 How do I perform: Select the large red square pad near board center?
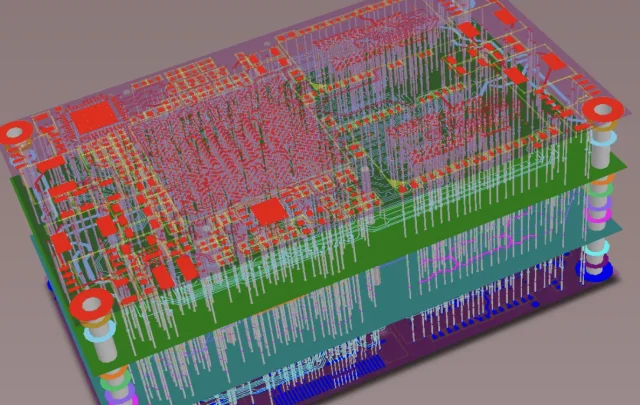click(x=269, y=212)
